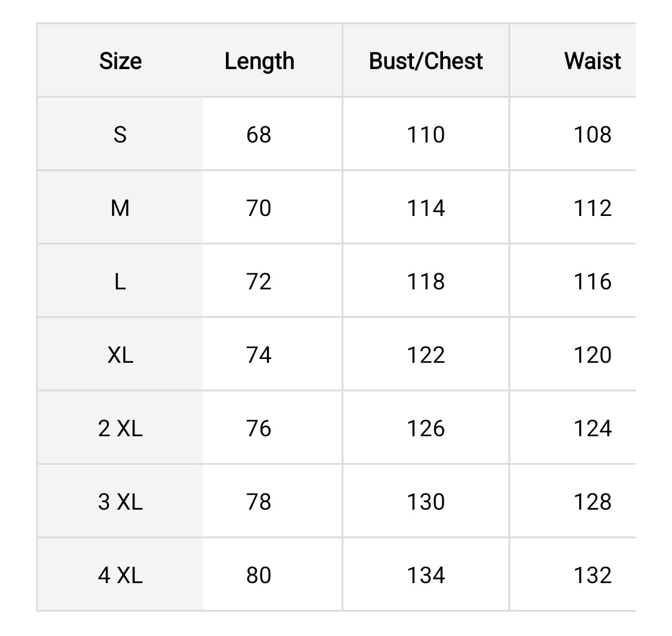Click the Length column header
The height and width of the screenshot is (636, 672).
click(259, 61)
